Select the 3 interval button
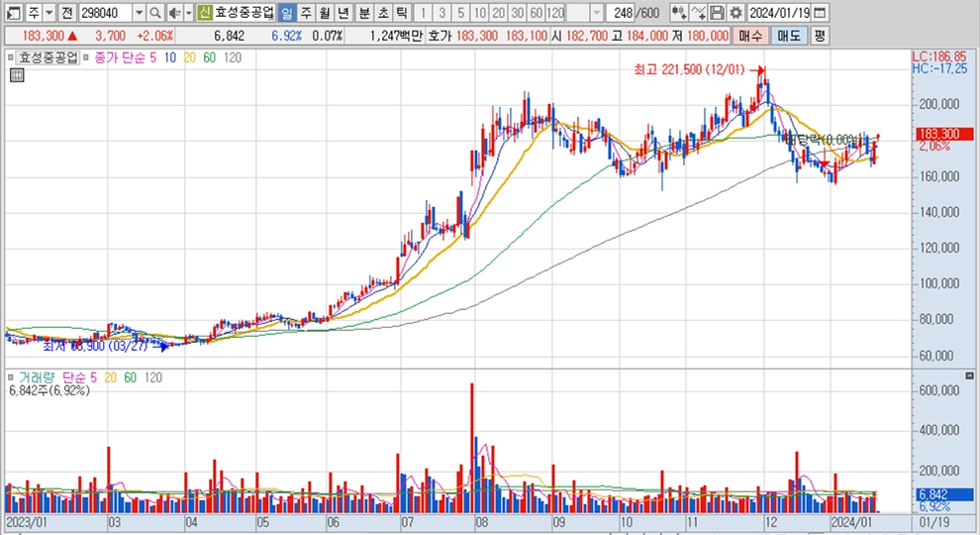Image resolution: width=980 pixels, height=535 pixels. point(441,13)
